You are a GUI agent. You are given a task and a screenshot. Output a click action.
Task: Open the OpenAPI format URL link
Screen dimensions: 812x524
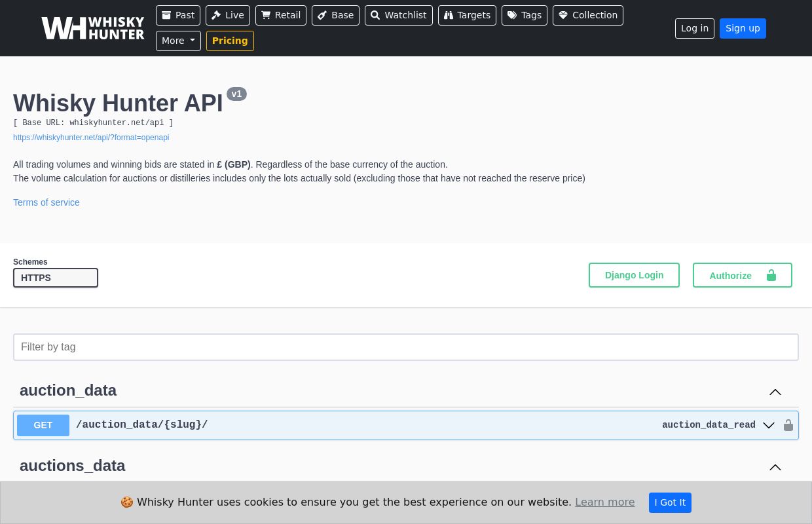(x=91, y=138)
